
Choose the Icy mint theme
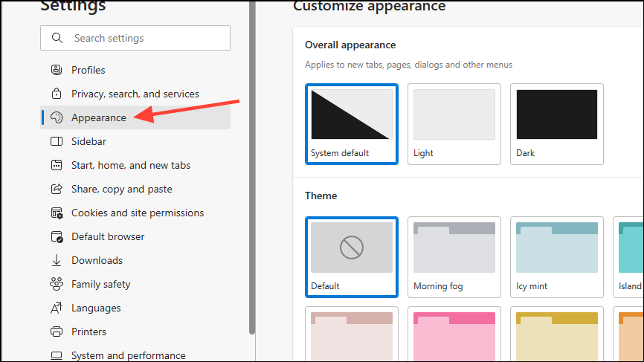click(557, 257)
